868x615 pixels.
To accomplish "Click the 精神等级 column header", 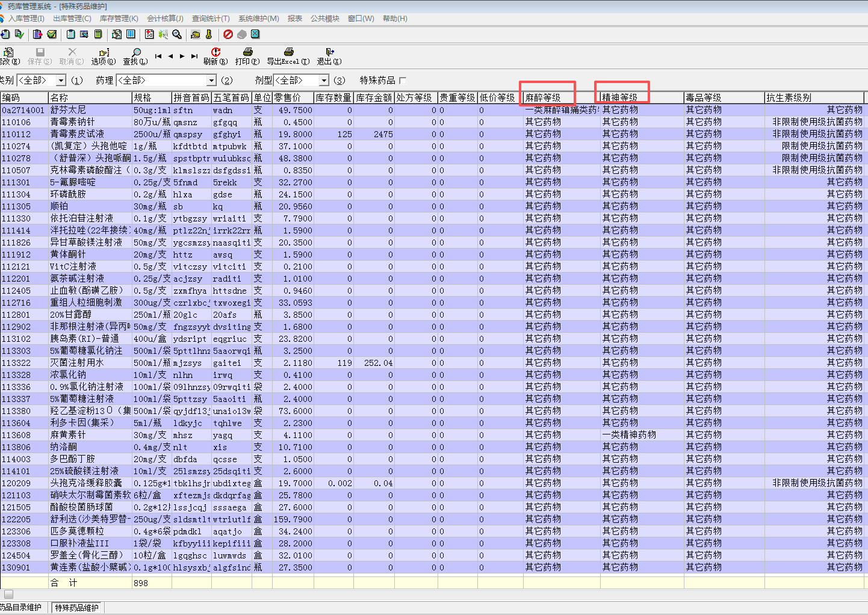I will (620, 97).
